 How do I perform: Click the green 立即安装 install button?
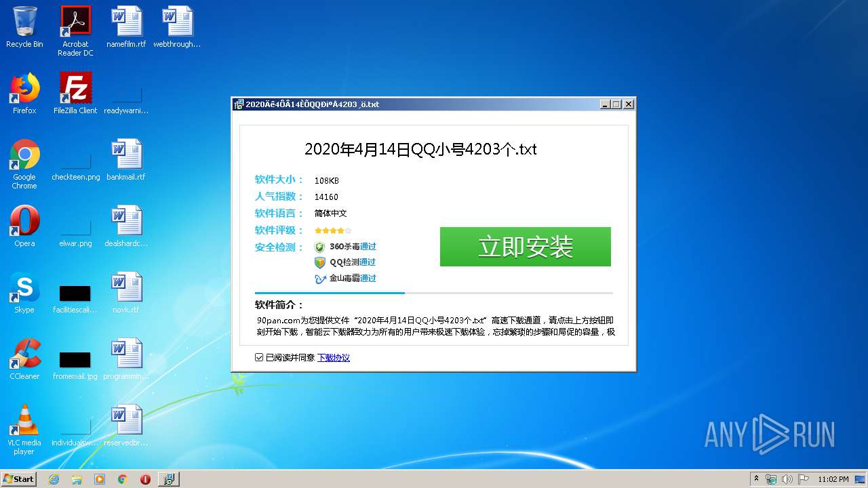click(525, 247)
